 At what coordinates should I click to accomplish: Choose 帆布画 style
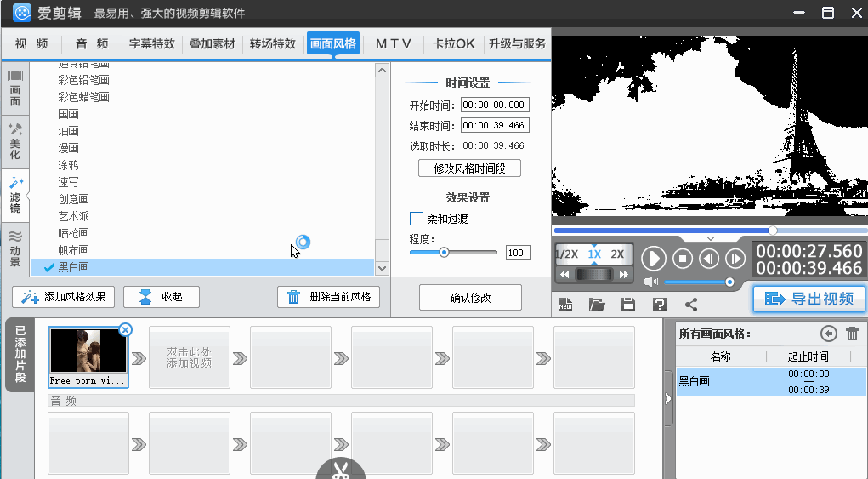click(x=74, y=250)
